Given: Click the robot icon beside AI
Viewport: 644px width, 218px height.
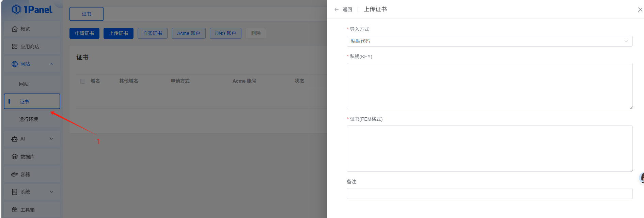Looking at the screenshot, I should (15, 139).
